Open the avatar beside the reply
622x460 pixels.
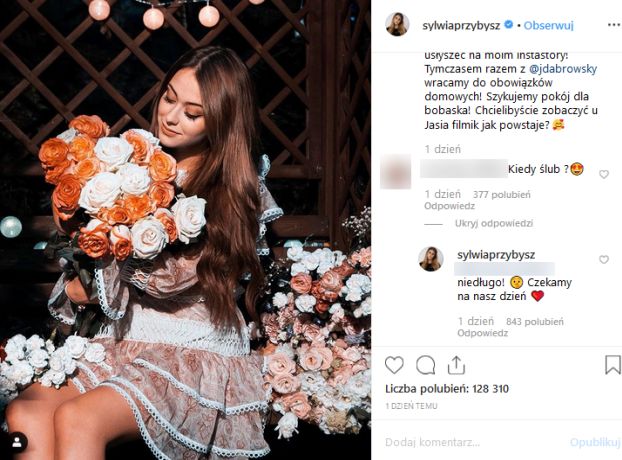click(x=431, y=259)
